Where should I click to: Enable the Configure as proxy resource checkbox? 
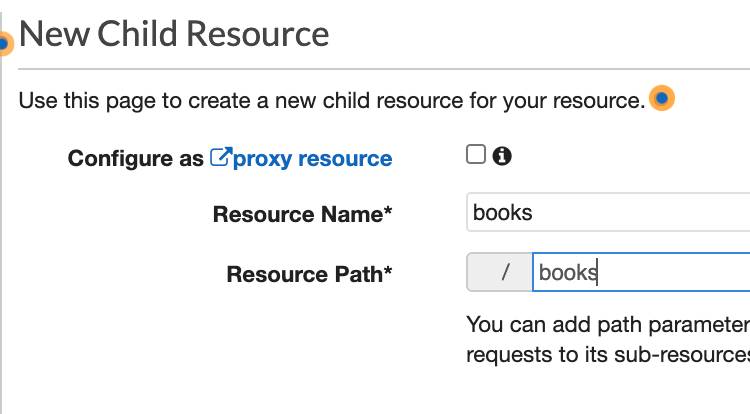pos(476,154)
